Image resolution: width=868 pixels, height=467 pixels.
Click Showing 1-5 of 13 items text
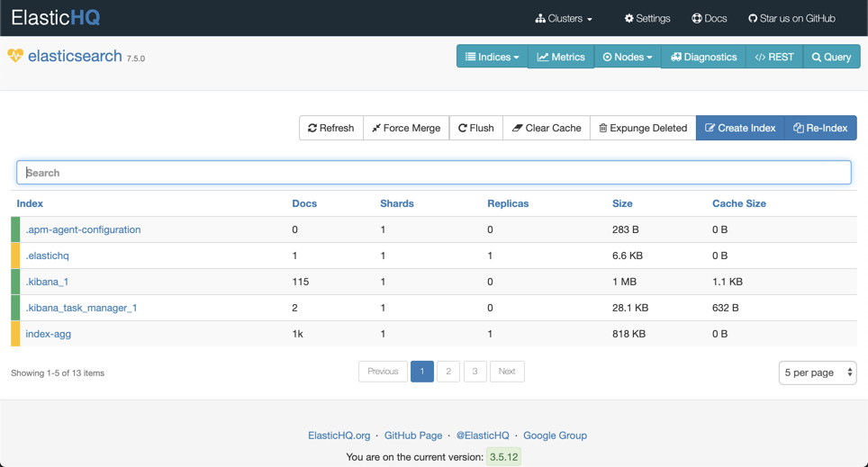(58, 373)
